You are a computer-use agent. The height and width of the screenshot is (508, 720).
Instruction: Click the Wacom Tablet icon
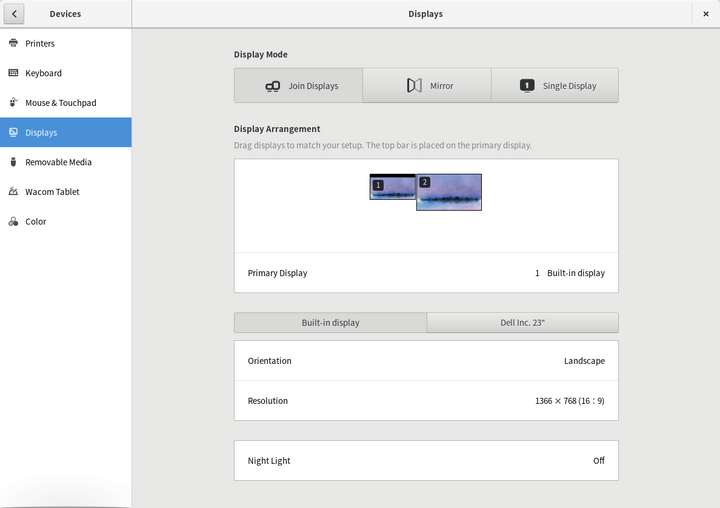coord(13,192)
